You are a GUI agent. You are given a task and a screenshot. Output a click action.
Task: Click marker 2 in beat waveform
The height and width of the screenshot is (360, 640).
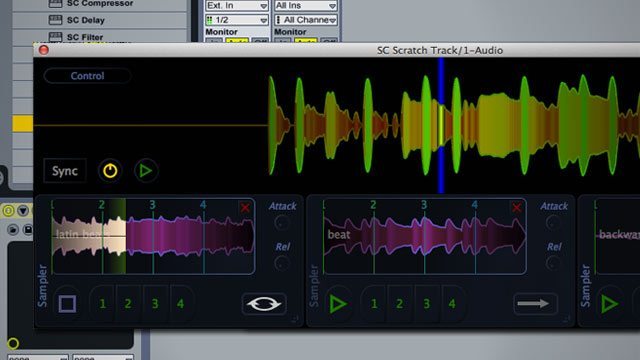(373, 205)
